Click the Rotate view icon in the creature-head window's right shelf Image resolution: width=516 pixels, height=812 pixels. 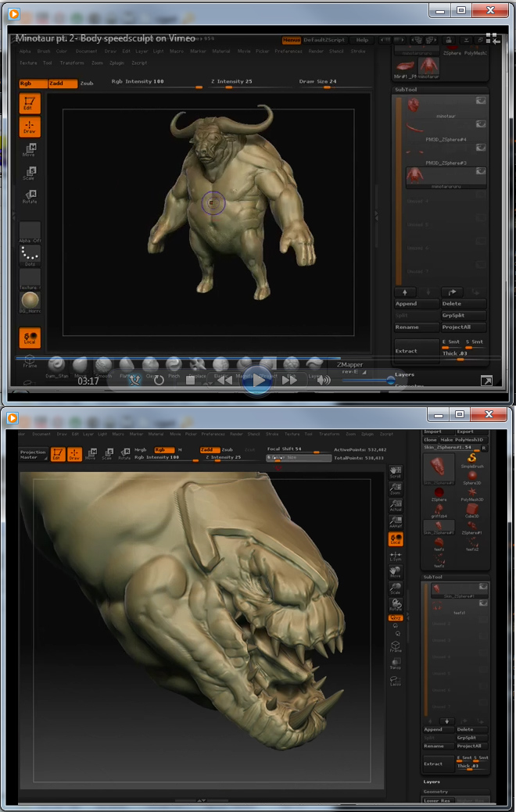(396, 605)
